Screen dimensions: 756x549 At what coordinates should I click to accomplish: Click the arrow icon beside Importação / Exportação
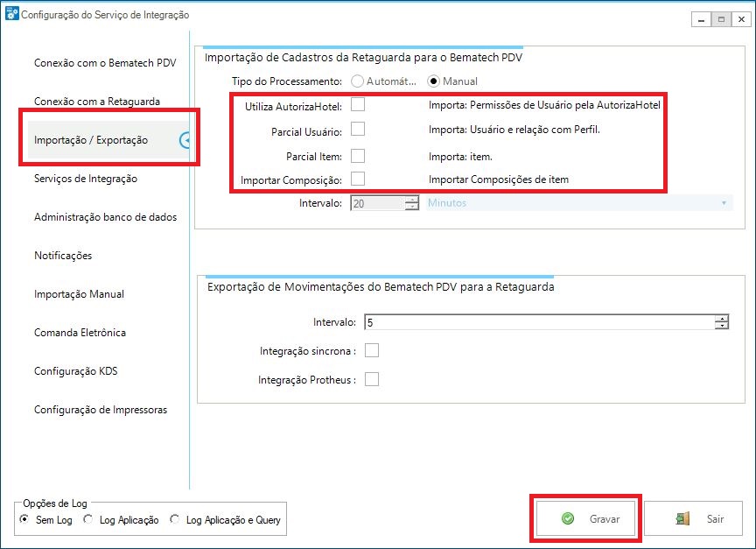coord(185,140)
